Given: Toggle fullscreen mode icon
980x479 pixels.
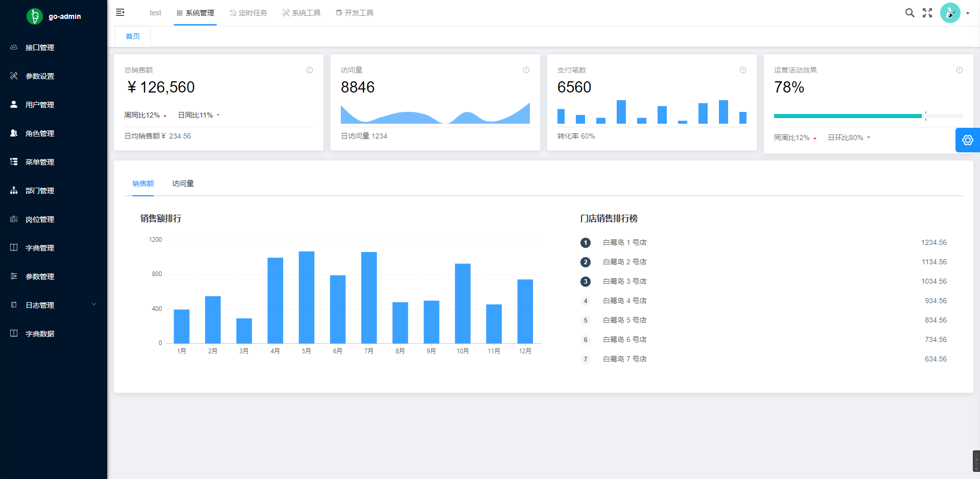Looking at the screenshot, I should point(927,13).
